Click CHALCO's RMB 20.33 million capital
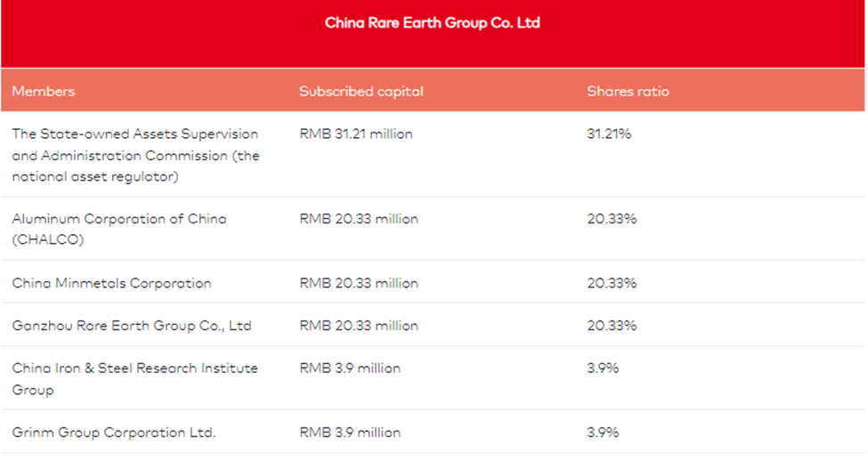The height and width of the screenshot is (461, 868). pos(359,219)
